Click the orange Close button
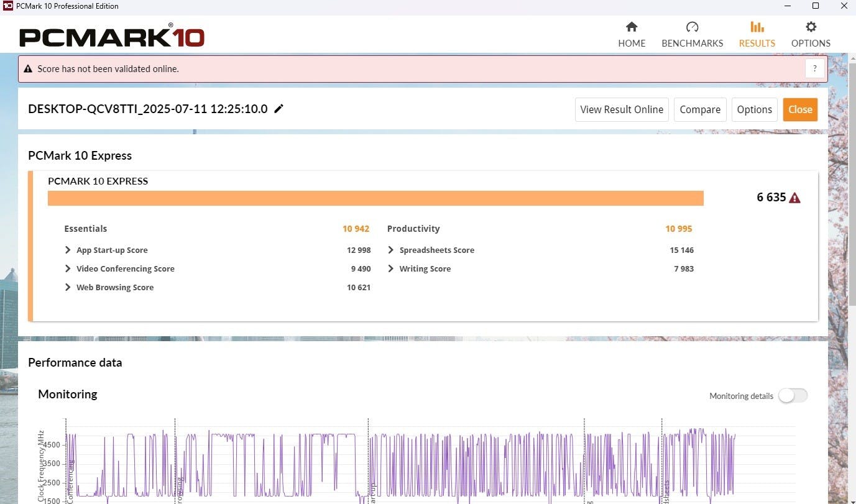 pyautogui.click(x=800, y=109)
